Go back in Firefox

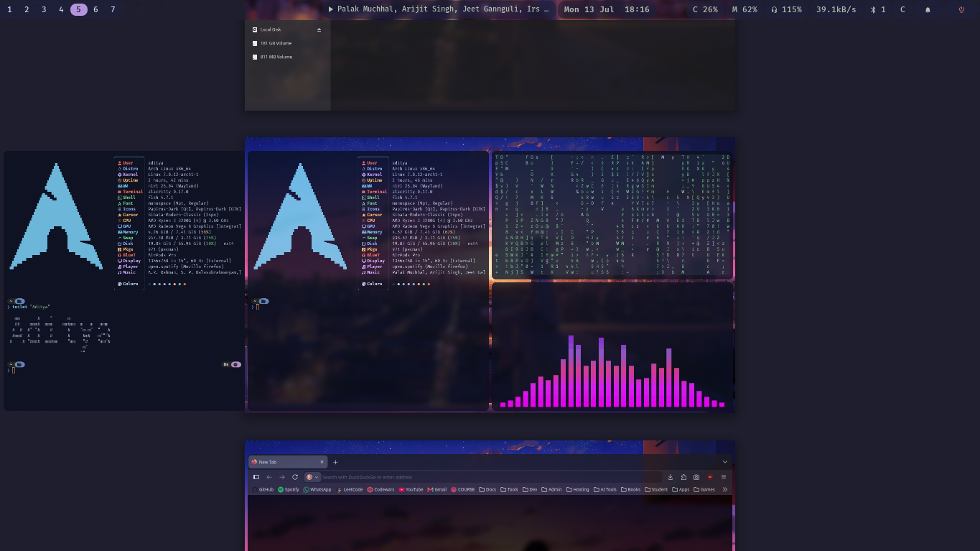pyautogui.click(x=269, y=477)
